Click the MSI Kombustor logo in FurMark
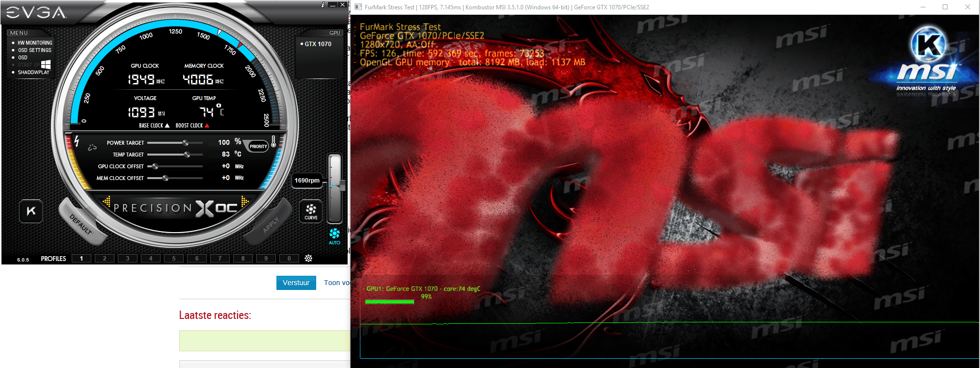The height and width of the screenshot is (368, 980). (x=927, y=60)
